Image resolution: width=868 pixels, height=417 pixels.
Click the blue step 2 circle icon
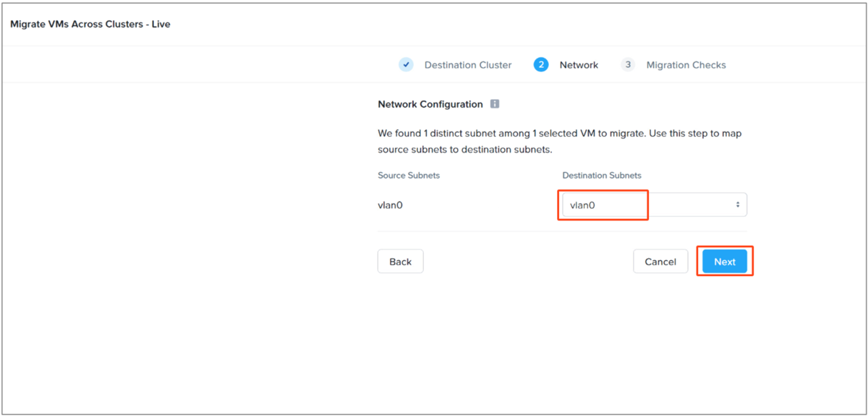point(541,65)
